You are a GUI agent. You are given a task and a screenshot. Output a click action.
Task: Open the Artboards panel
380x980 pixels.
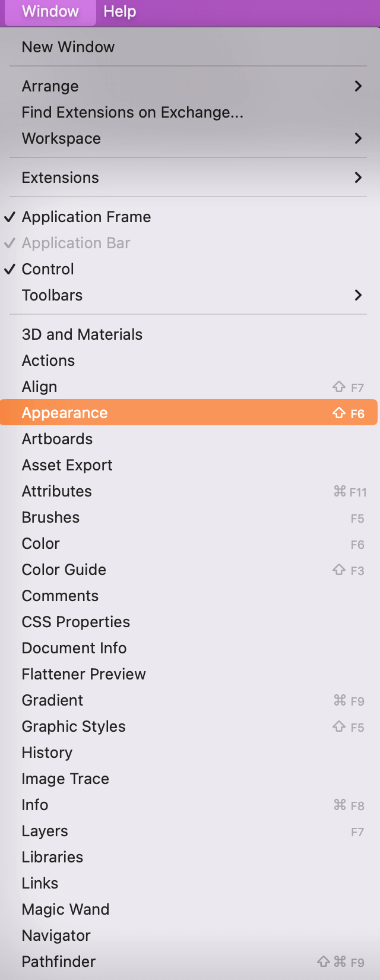(57, 439)
